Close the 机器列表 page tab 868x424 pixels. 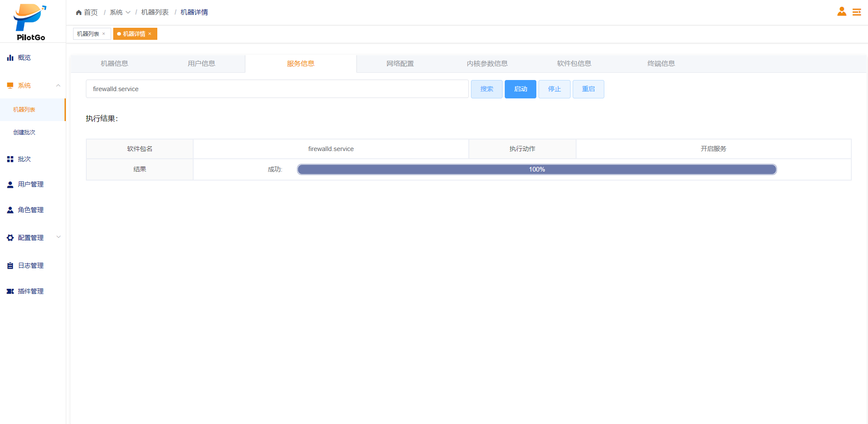click(103, 34)
